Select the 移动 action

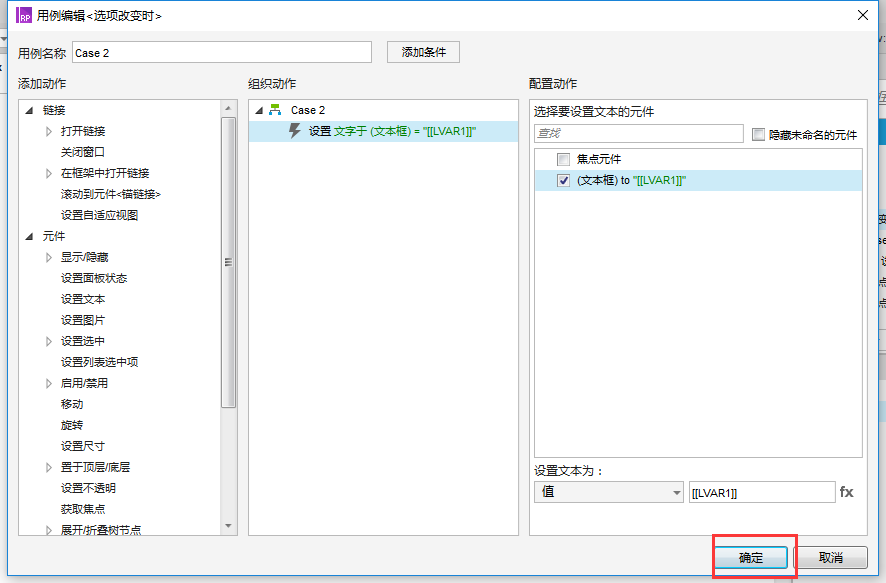tap(72, 404)
